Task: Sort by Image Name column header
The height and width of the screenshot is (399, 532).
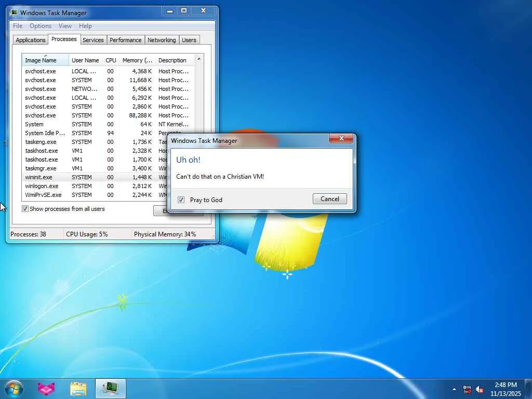Action: pos(46,60)
